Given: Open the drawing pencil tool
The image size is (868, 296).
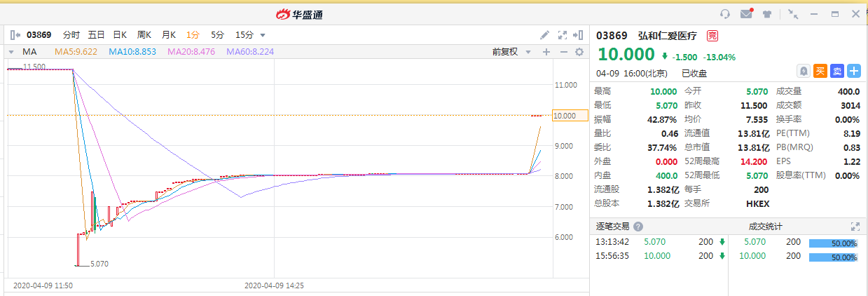Looking at the screenshot, I should coord(545,34).
